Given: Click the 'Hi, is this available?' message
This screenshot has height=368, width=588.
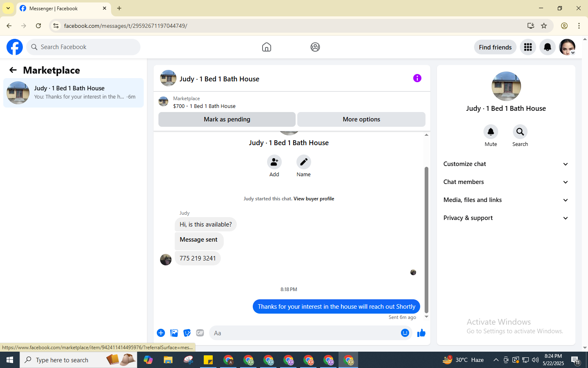Looking at the screenshot, I should click(x=206, y=224).
